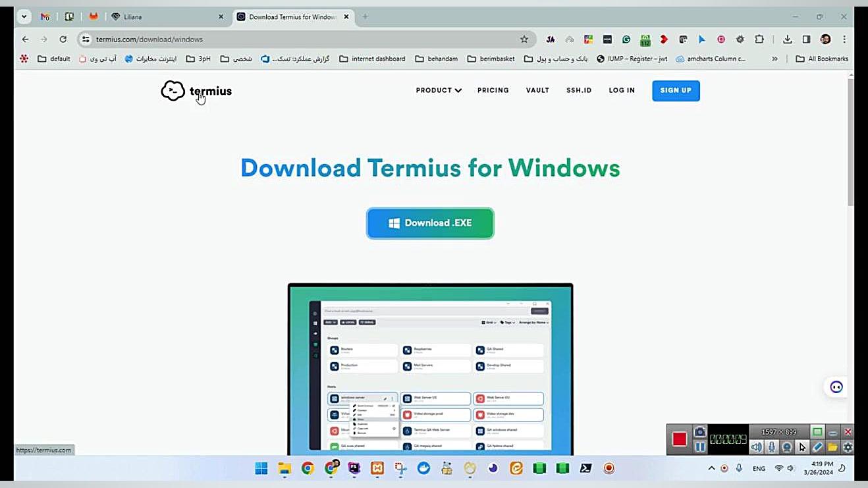Click the 1597 × 899 resolution label

click(779, 432)
